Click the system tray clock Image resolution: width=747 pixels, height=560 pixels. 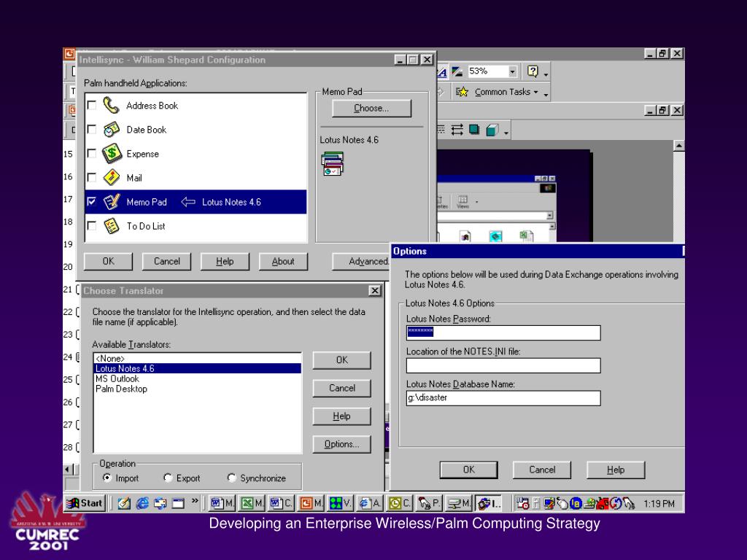click(x=659, y=503)
